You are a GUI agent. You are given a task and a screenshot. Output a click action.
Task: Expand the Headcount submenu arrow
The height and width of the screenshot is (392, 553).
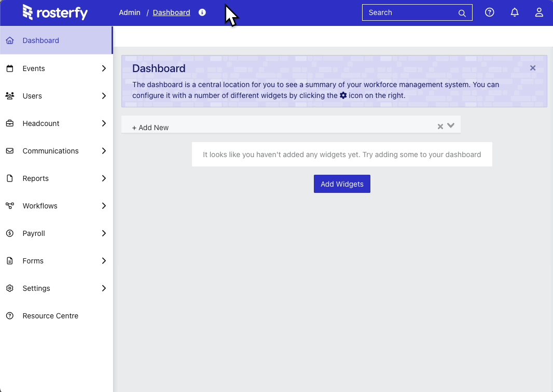[x=104, y=123]
